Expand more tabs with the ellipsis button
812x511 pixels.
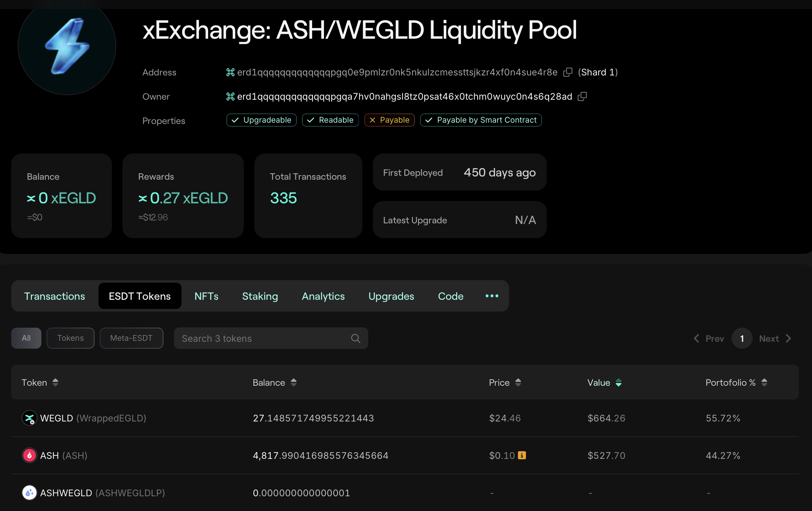tap(492, 296)
